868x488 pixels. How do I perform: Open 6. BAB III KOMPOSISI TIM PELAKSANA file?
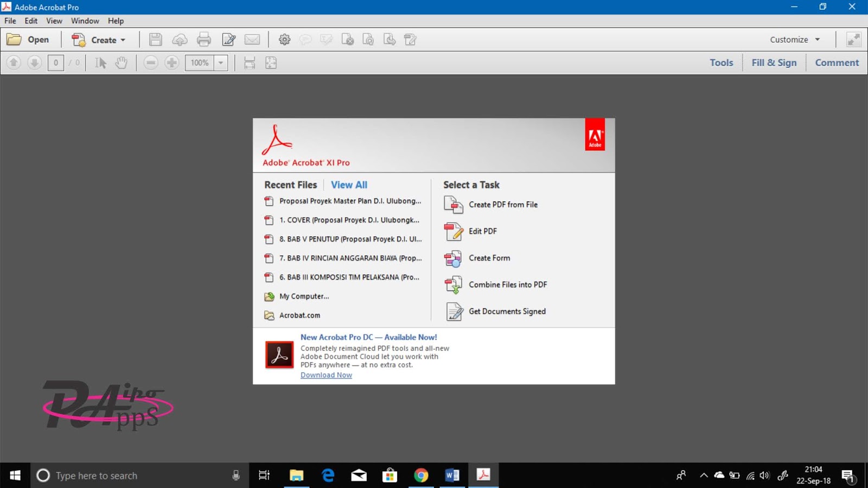coord(342,277)
